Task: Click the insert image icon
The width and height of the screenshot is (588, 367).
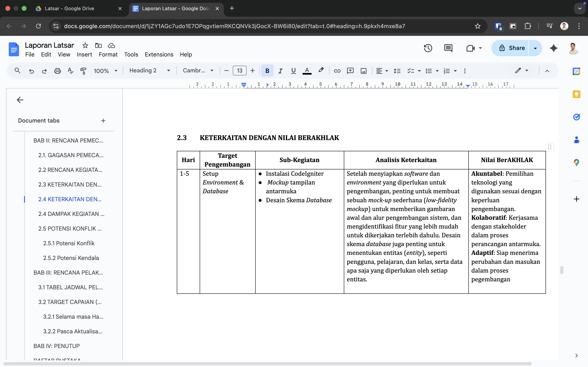Action: tap(363, 71)
